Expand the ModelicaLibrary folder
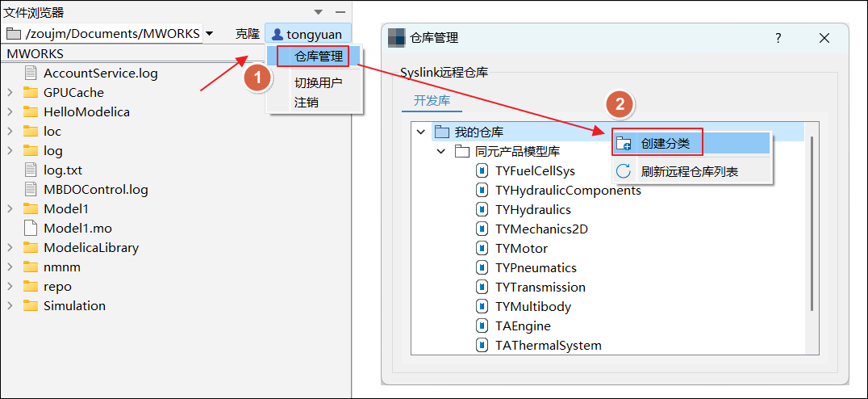868x399 pixels. point(10,248)
